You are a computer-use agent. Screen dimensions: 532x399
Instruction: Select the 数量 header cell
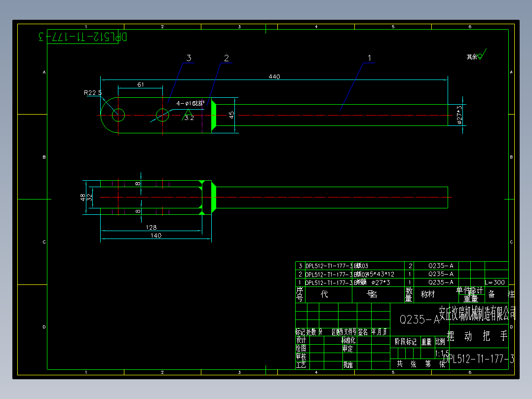point(409,294)
